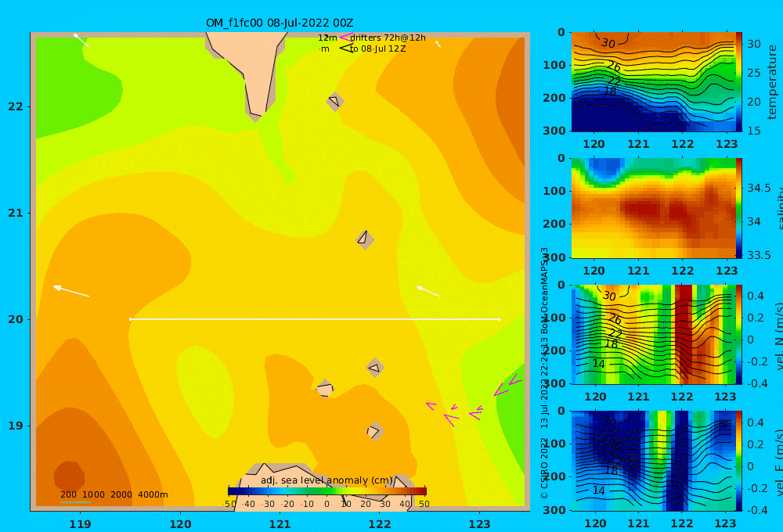Click the '200 1000 2000 4000m' depth legend
The image size is (783, 532).
coord(114,494)
